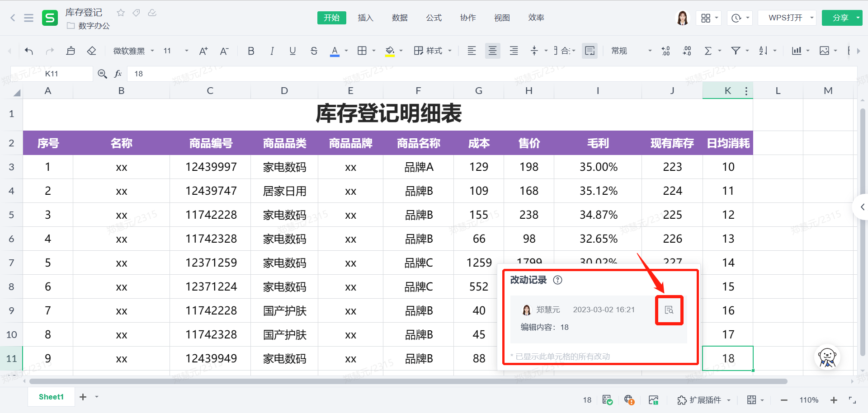Zoom out with the minus button

(x=784, y=400)
